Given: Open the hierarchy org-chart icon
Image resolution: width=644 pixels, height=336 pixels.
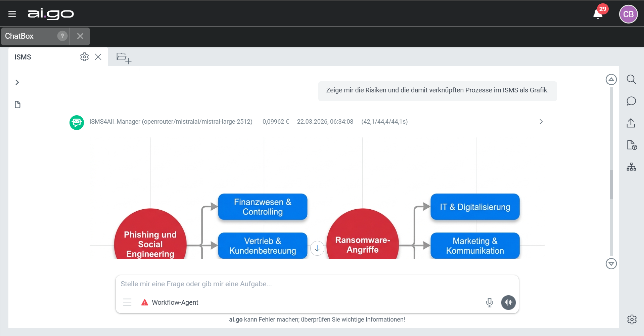Looking at the screenshot, I should pos(631,167).
